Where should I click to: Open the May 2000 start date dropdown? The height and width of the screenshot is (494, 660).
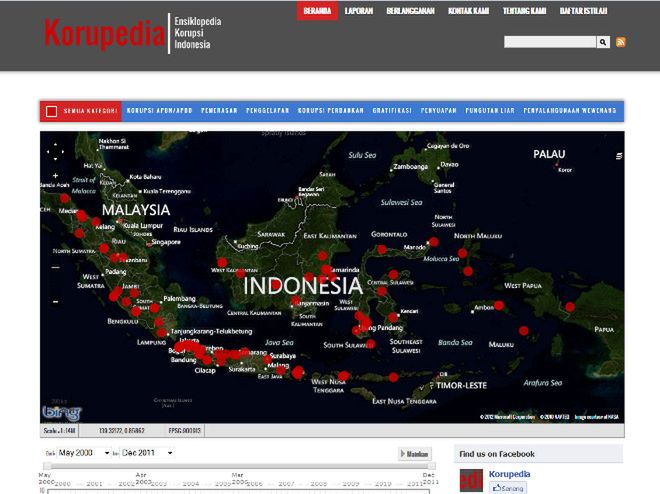83,453
